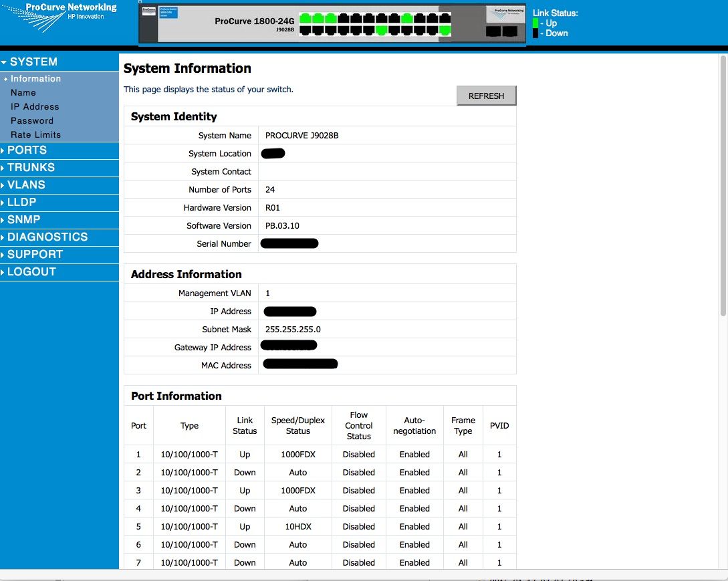Viewport: 728px width, 581px height.
Task: Click the black port 23 indicator in top row
Action: point(445,18)
